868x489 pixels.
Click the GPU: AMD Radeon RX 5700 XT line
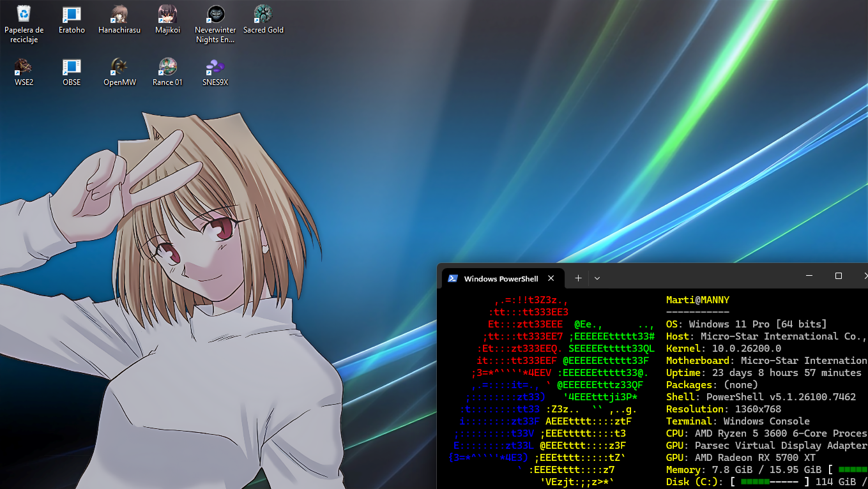741,458
